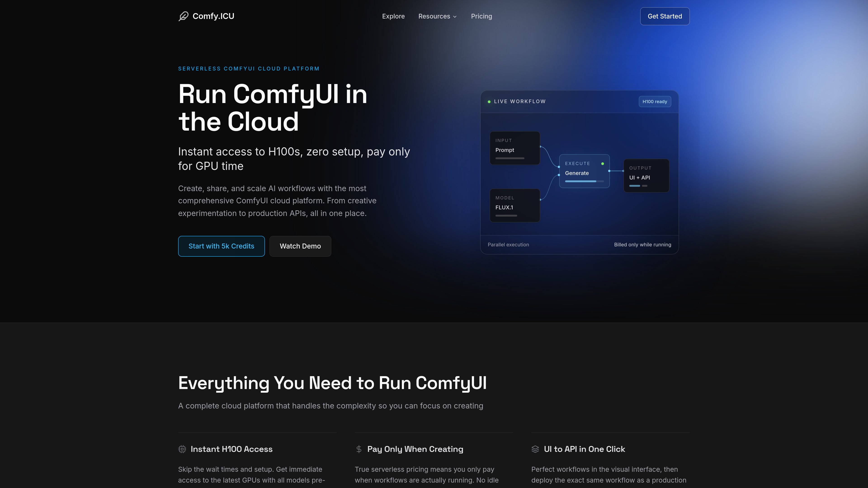The width and height of the screenshot is (868, 488).
Task: Open the Pricing nav item
Action: point(481,16)
